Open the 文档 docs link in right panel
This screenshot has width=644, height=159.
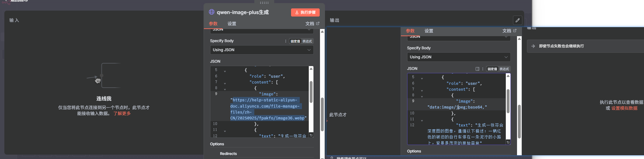[x=509, y=31]
